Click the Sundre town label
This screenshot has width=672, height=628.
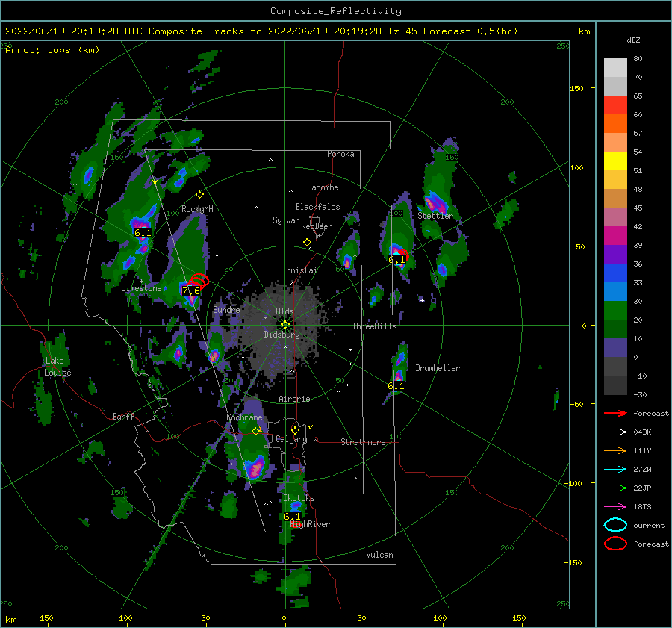(x=226, y=309)
